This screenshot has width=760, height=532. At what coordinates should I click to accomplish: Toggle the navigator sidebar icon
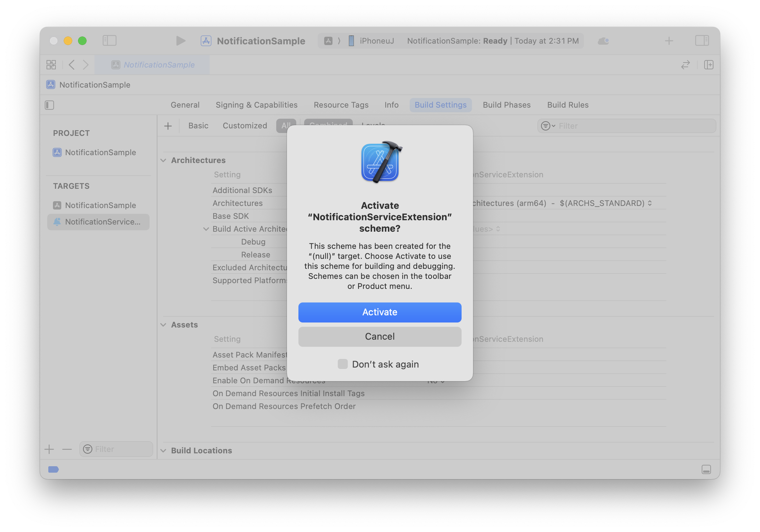click(109, 41)
